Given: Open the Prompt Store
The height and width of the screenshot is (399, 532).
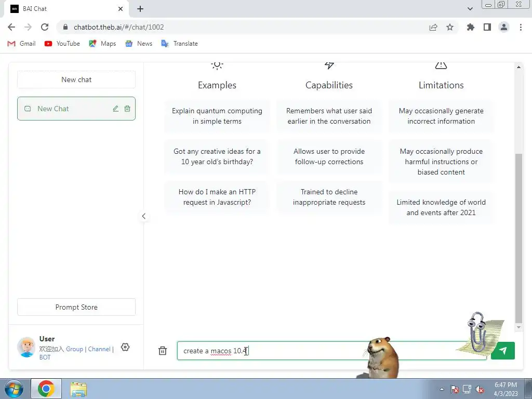Looking at the screenshot, I should [x=76, y=307].
